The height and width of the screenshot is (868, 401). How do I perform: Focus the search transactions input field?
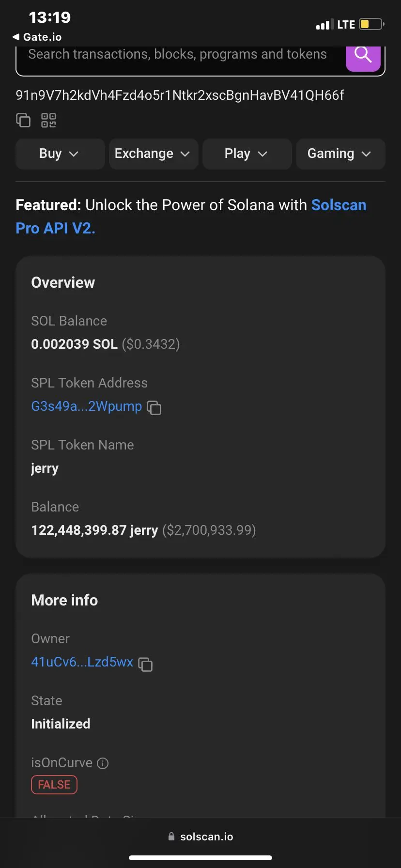(x=177, y=55)
